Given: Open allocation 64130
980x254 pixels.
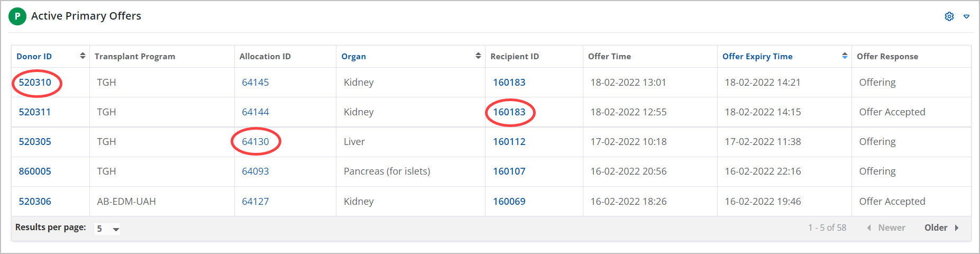Looking at the screenshot, I should pos(255,142).
